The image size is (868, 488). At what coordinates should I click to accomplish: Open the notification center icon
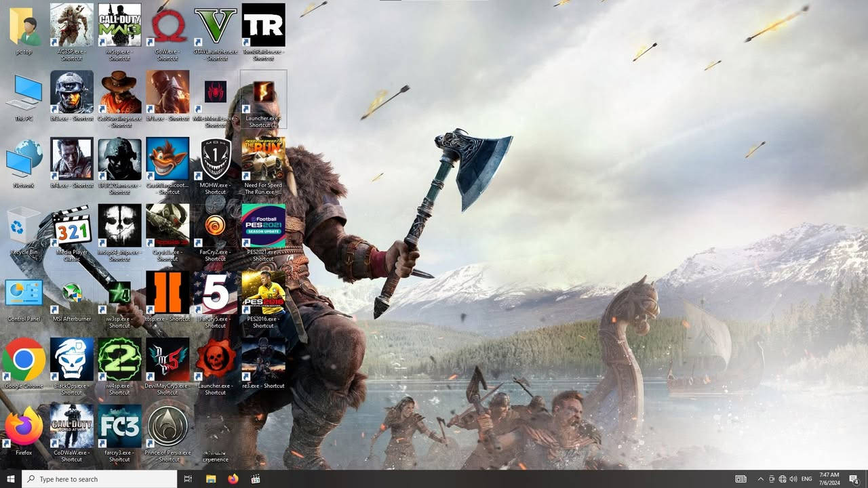(854, 479)
